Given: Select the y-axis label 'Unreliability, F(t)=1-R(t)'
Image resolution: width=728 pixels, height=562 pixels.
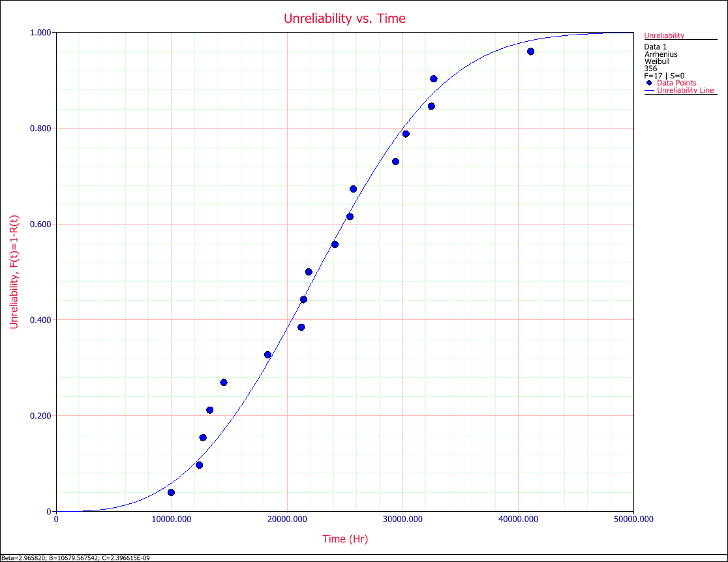Looking at the screenshot, I should [14, 272].
